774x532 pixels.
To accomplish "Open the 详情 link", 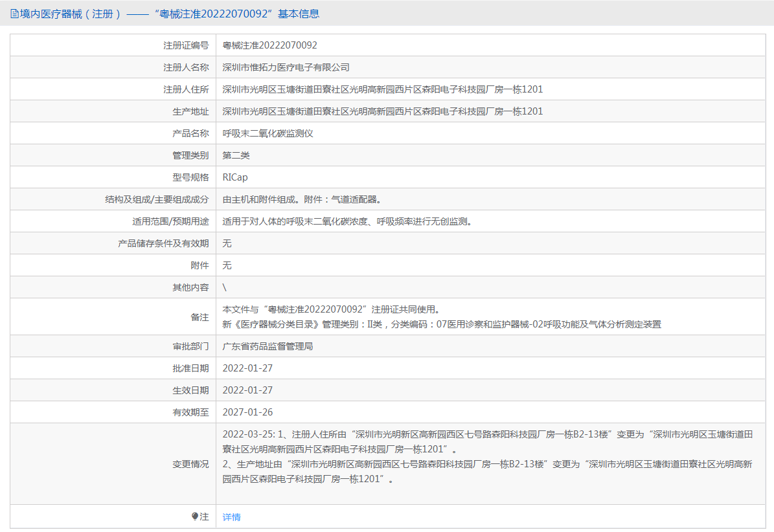I will (x=231, y=516).
